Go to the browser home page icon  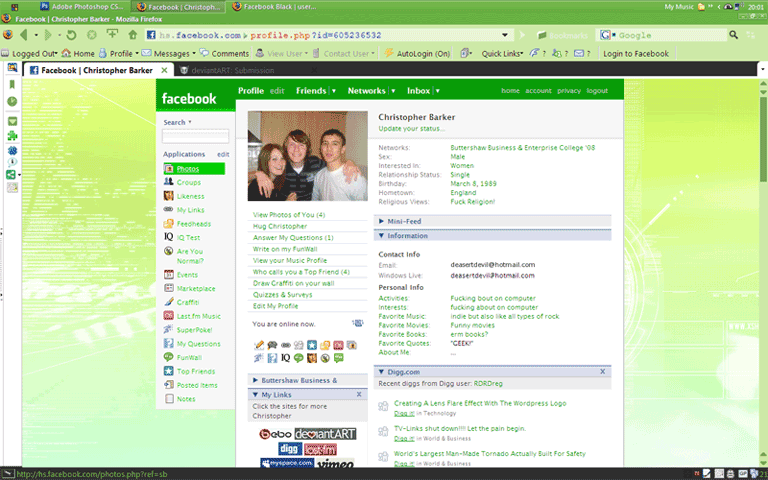pyautogui.click(x=133, y=35)
